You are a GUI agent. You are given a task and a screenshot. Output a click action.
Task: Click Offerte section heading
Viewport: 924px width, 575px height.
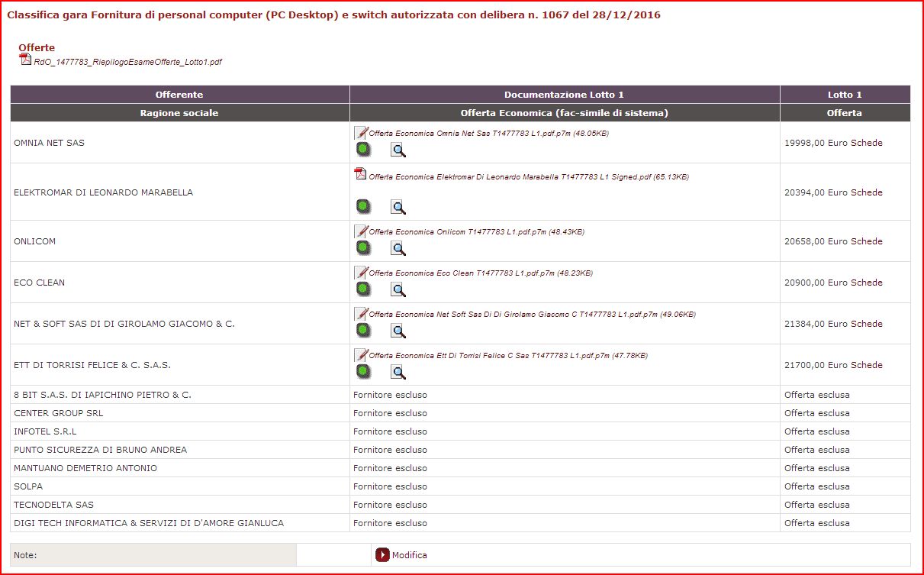tap(37, 47)
